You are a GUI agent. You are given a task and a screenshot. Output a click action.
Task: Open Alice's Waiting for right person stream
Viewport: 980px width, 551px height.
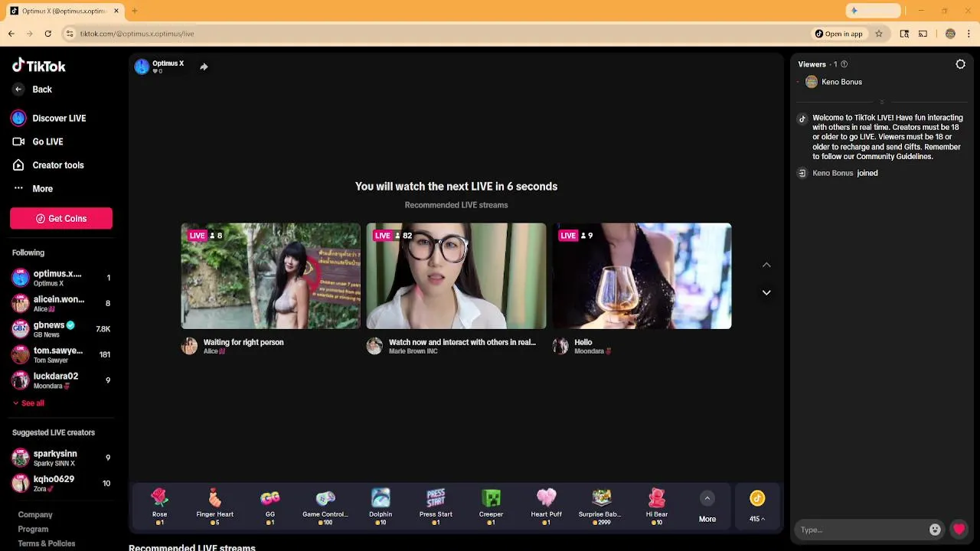270,275
